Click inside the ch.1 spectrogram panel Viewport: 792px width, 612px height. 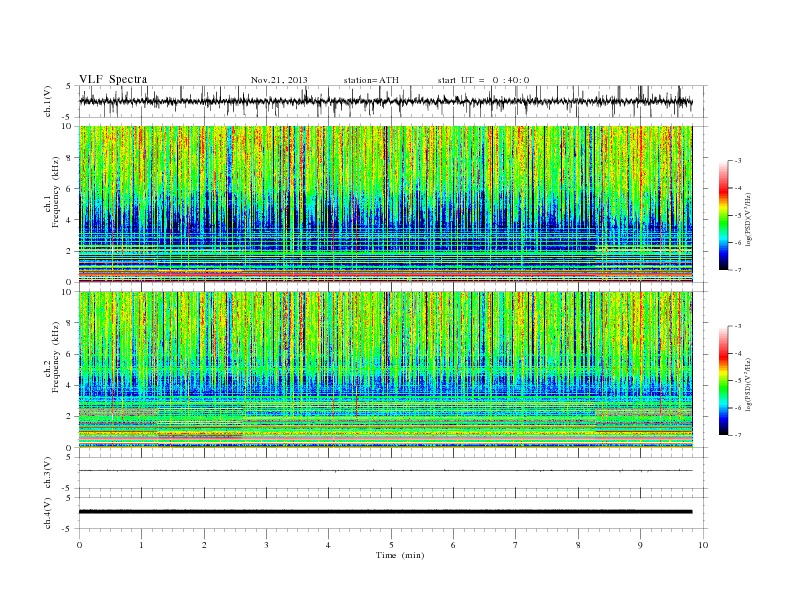point(386,204)
